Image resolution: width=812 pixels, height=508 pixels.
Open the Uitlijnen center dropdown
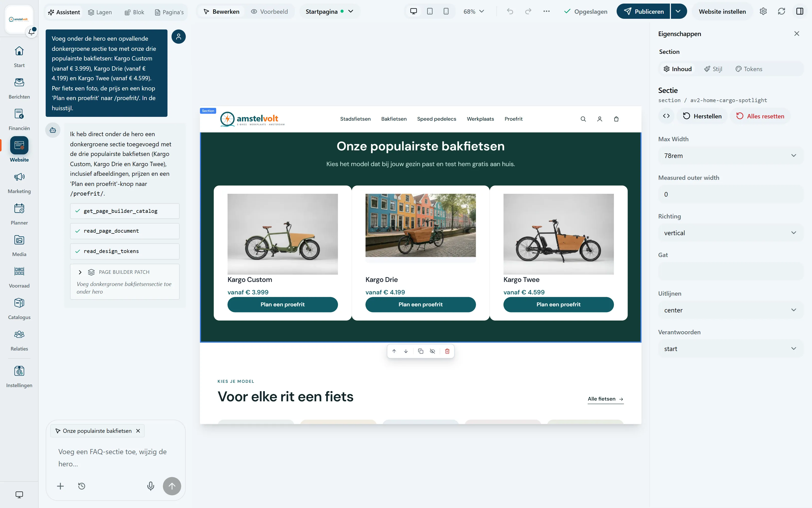(731, 310)
